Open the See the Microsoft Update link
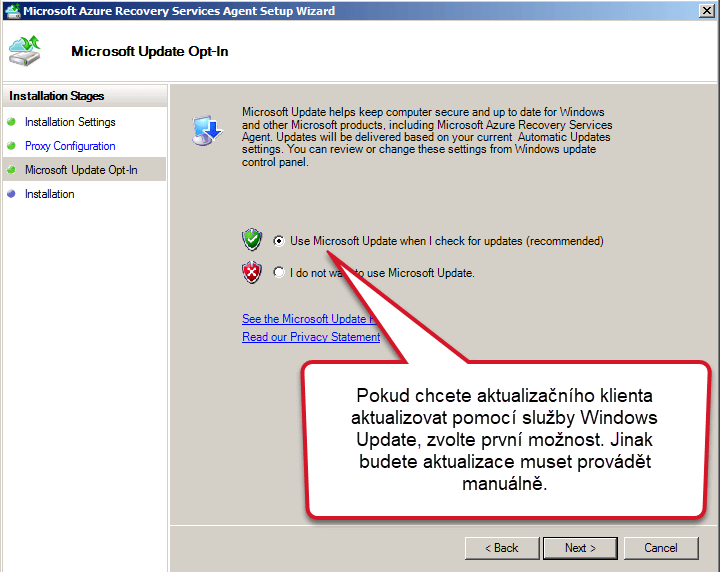The image size is (721, 572). click(x=309, y=319)
